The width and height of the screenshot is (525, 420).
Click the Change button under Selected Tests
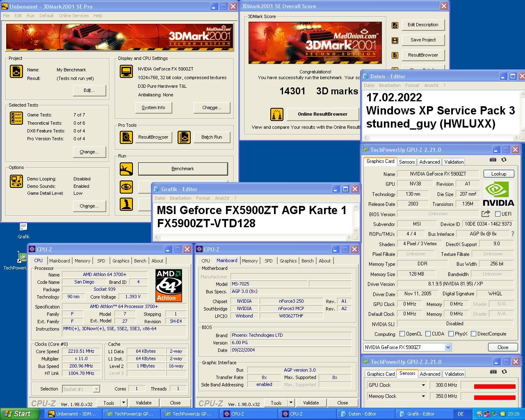(89, 152)
